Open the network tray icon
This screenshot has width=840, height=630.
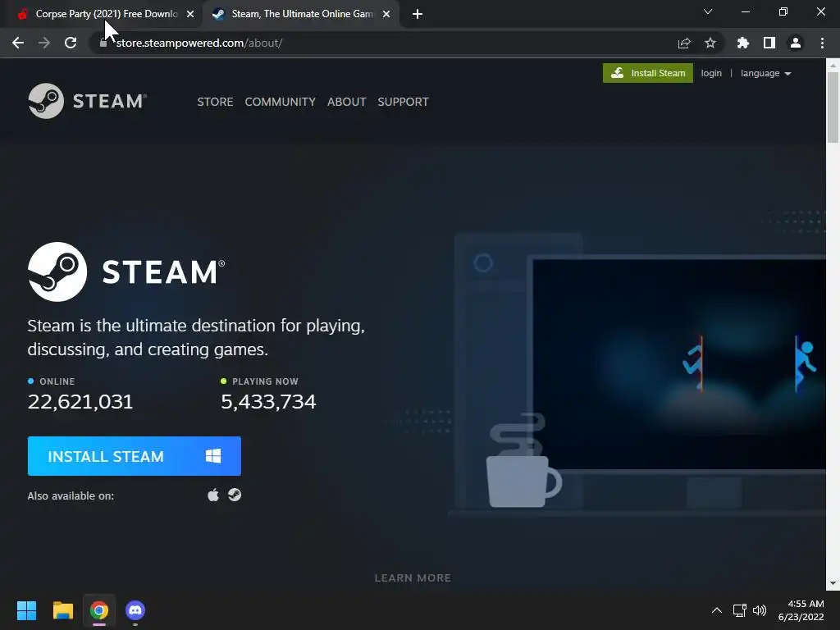click(740, 610)
